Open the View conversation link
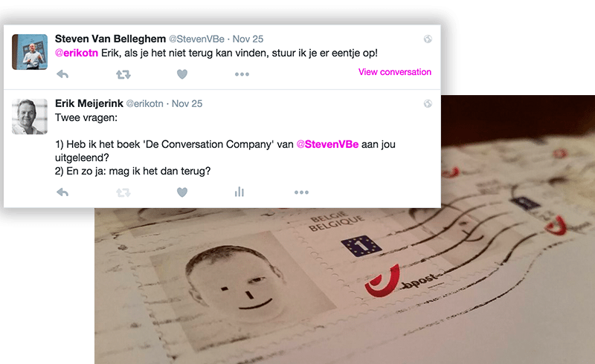Viewport: 595px width, 364px height. [395, 72]
